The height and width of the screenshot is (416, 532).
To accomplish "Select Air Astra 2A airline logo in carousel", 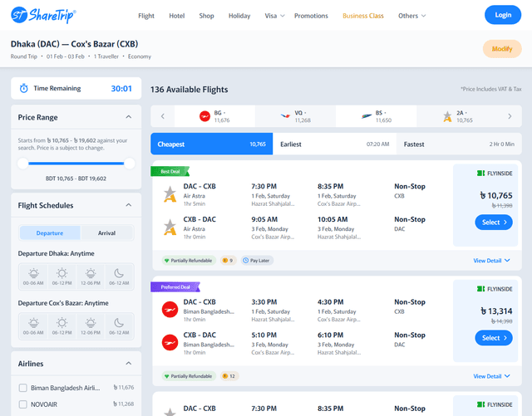I will pyautogui.click(x=447, y=116).
